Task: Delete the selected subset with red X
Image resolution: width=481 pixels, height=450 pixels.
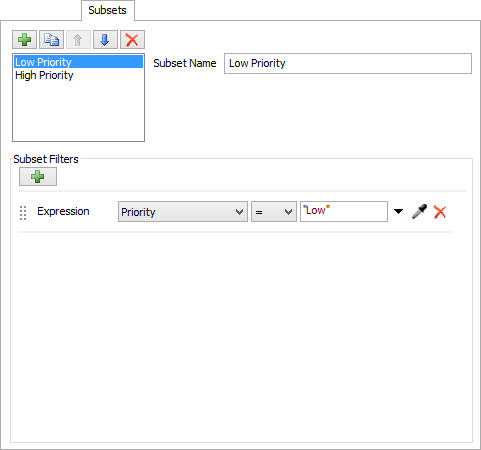Action: point(132,40)
